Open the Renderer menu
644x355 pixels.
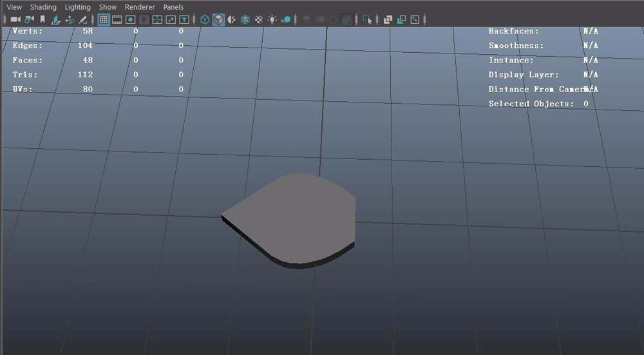[x=140, y=7]
